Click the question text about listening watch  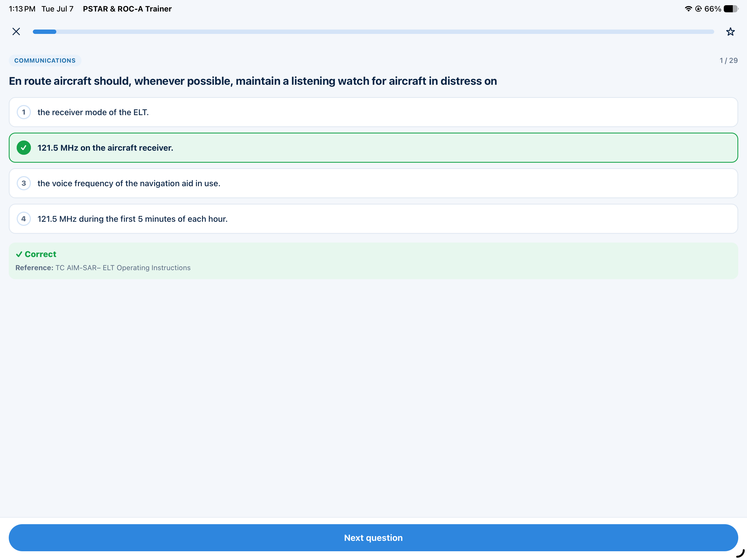(253, 81)
